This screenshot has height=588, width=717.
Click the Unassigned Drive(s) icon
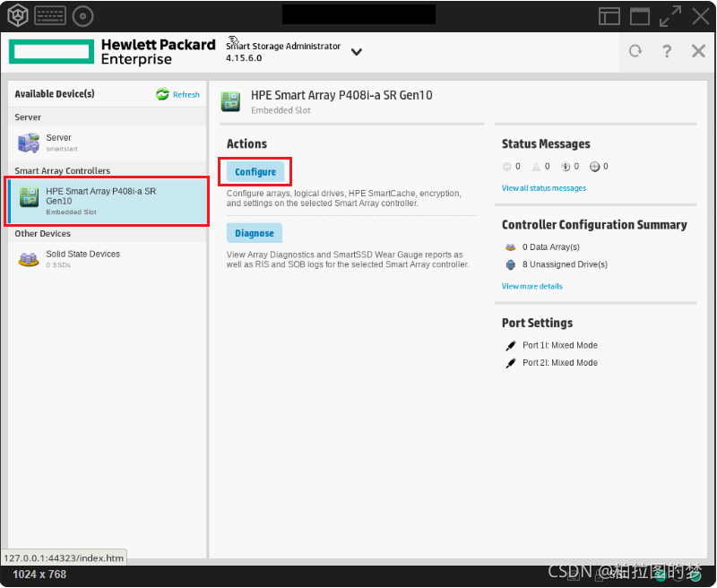coord(510,264)
